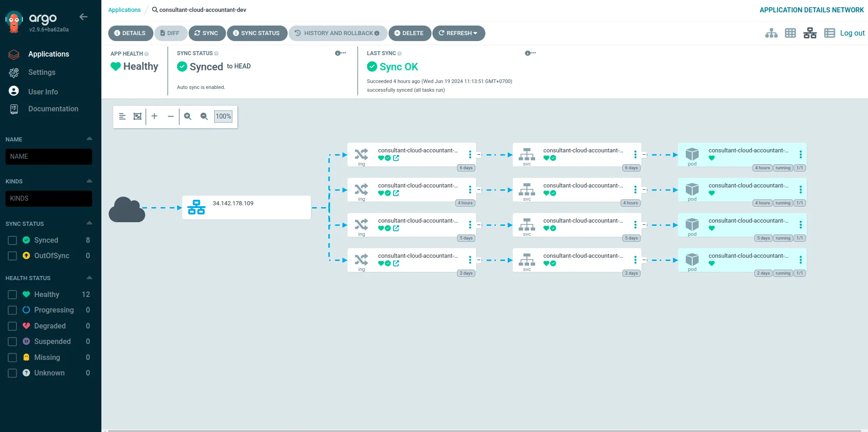This screenshot has height=432, width=868.
Task: Tick the Progressing health status checkbox
Action: (12, 310)
